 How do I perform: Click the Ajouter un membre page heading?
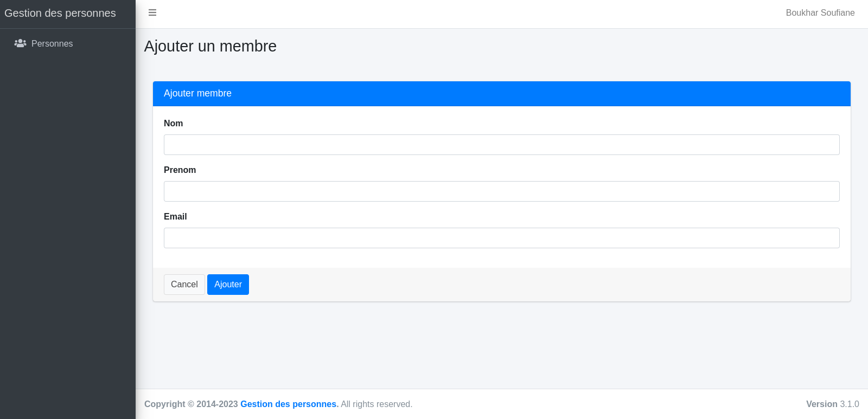[x=210, y=46]
